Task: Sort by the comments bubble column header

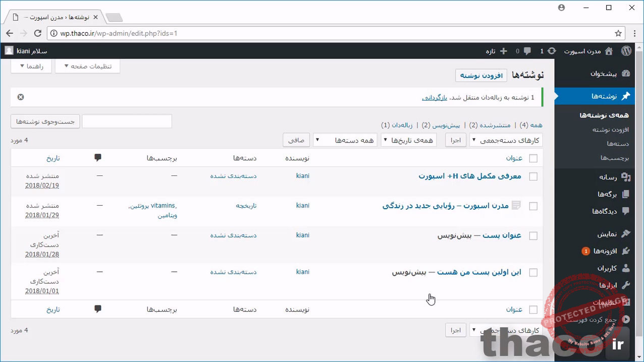Action: pyautogui.click(x=98, y=158)
